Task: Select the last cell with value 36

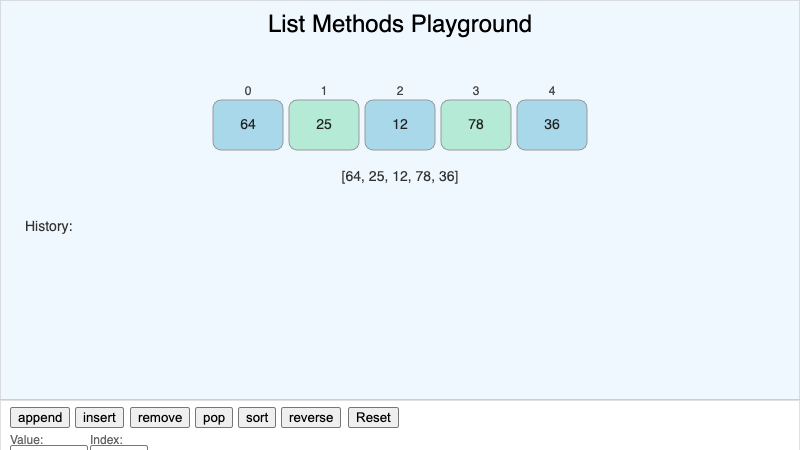Action: (552, 125)
